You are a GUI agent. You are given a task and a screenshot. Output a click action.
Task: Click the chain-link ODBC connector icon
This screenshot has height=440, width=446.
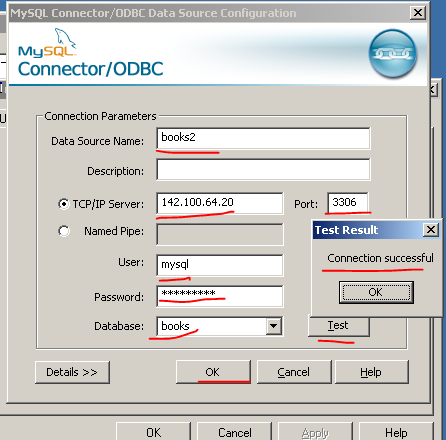pyautogui.click(x=392, y=54)
